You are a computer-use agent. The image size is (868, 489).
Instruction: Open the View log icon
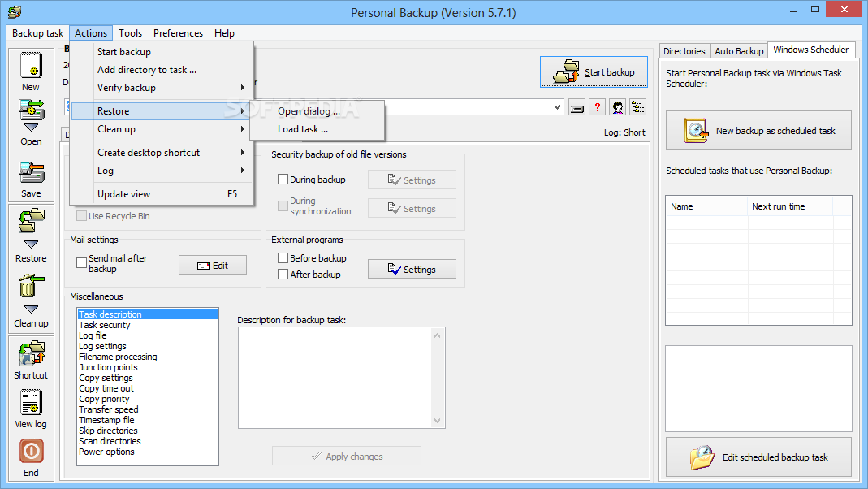pyautogui.click(x=31, y=402)
